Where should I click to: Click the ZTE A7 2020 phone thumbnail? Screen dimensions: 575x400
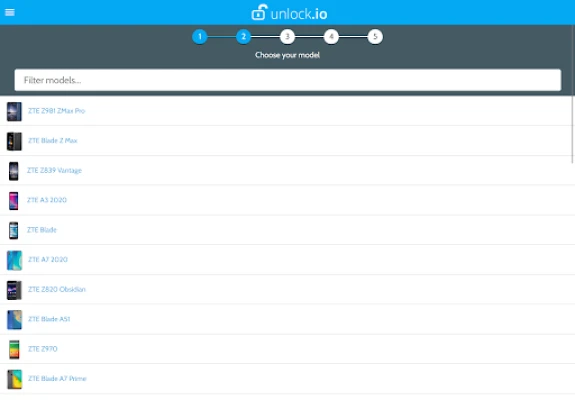click(x=14, y=260)
